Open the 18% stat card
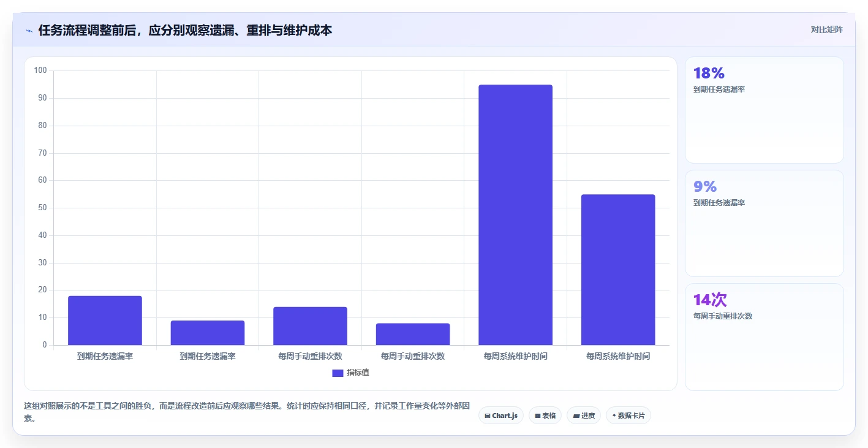 (x=764, y=110)
